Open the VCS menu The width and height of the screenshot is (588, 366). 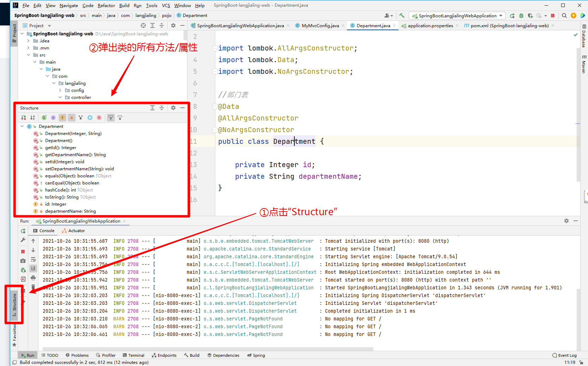(166, 5)
